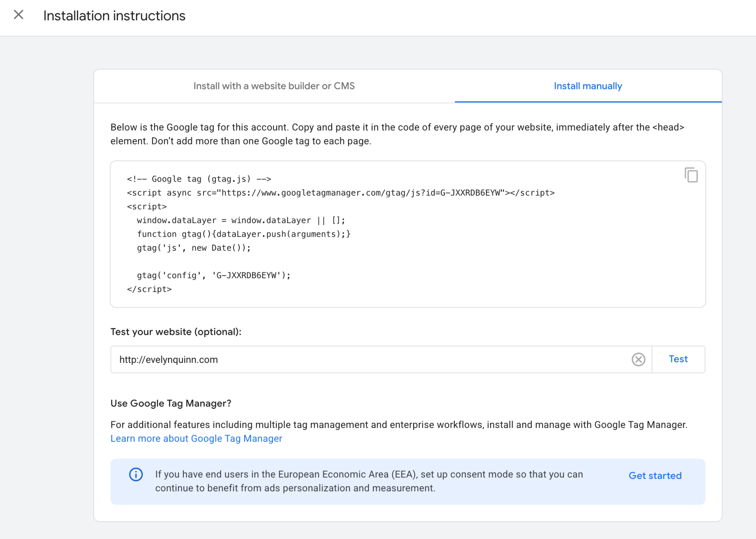Click the script async src code line
756x539 pixels.
(340, 193)
